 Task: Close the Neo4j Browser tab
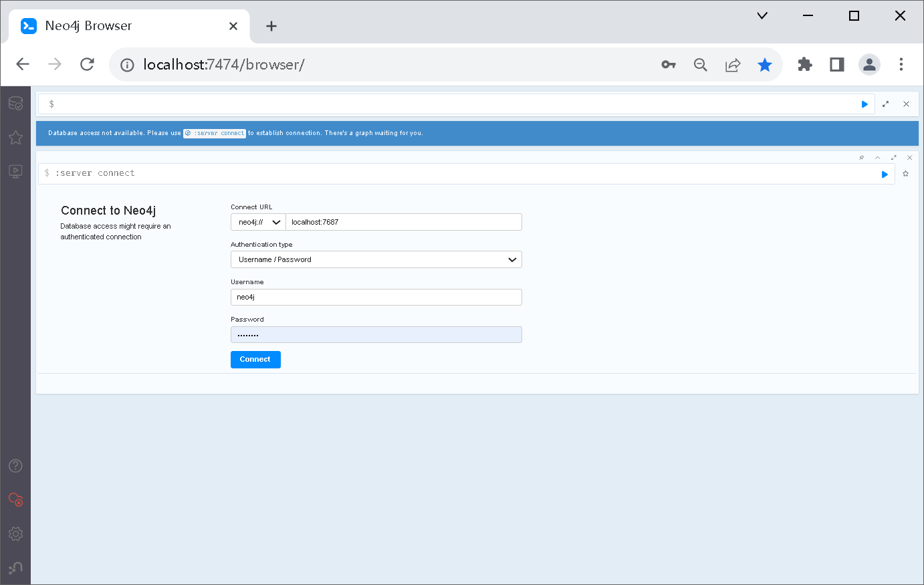233,26
